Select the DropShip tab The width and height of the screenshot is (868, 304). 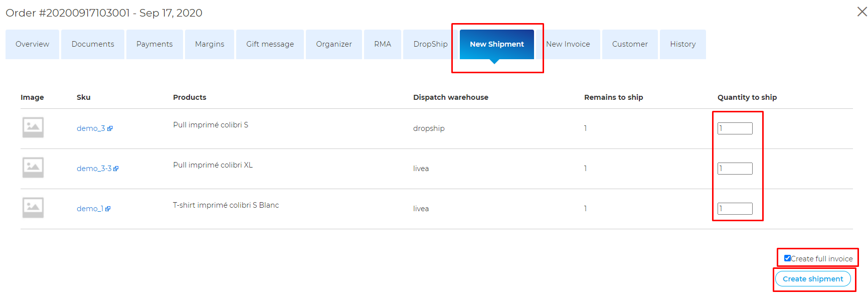pos(430,44)
